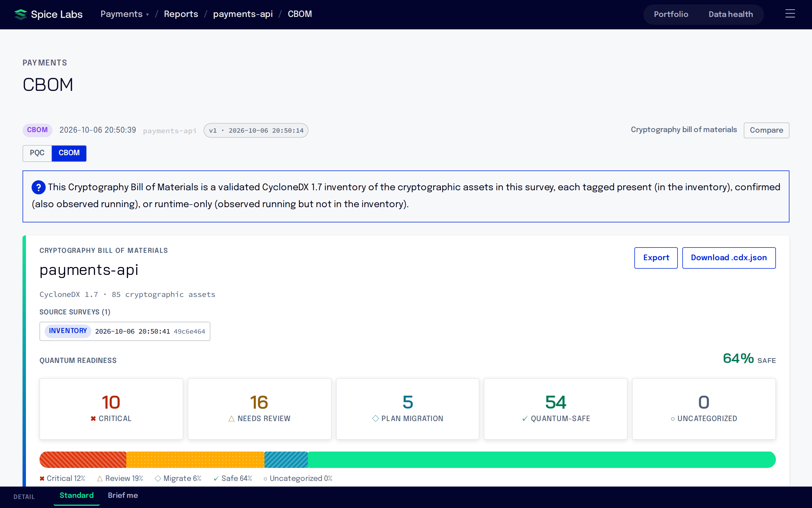Screen dimensions: 812x508
Task: Download the .cdx.json file
Action: (729, 258)
